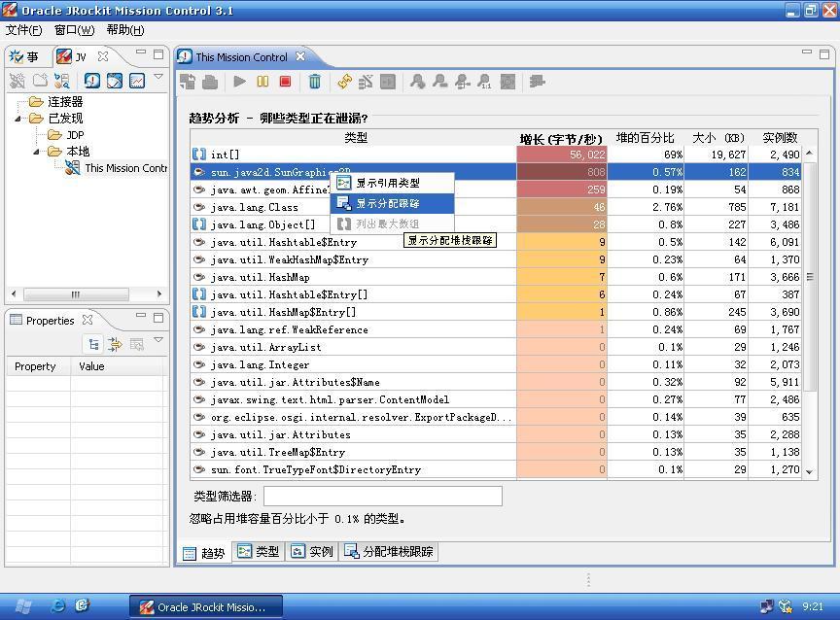Viewport: 840px width, 620px height.
Task: Click Internet Explorer quick launch icon
Action: point(58,606)
